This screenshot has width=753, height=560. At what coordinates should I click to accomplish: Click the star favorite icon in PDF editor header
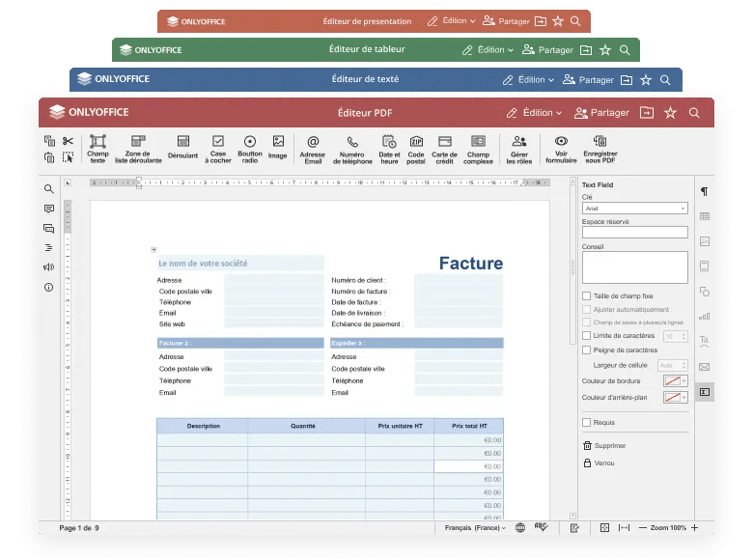tap(670, 113)
